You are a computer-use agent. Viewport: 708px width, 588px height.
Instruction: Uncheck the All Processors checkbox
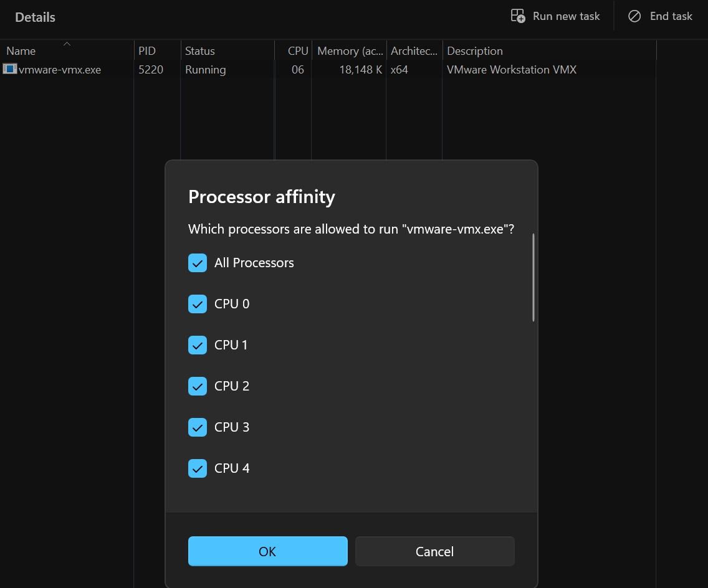pos(198,263)
